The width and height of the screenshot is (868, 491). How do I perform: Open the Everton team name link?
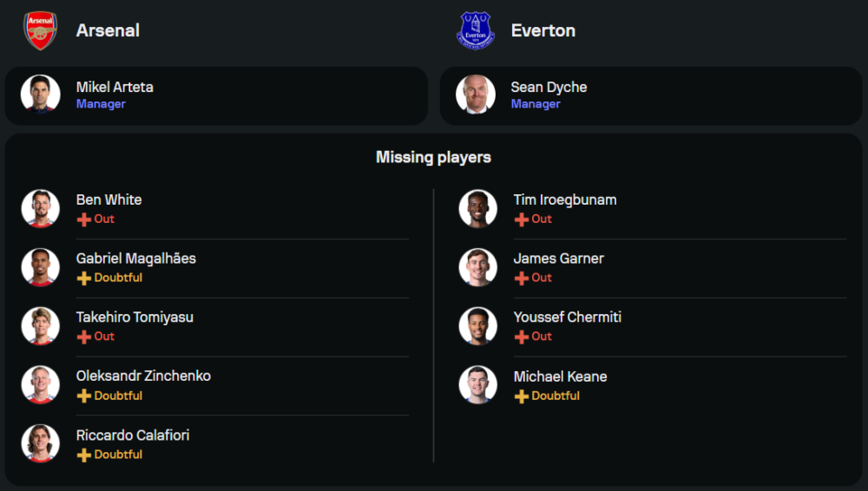(x=542, y=30)
